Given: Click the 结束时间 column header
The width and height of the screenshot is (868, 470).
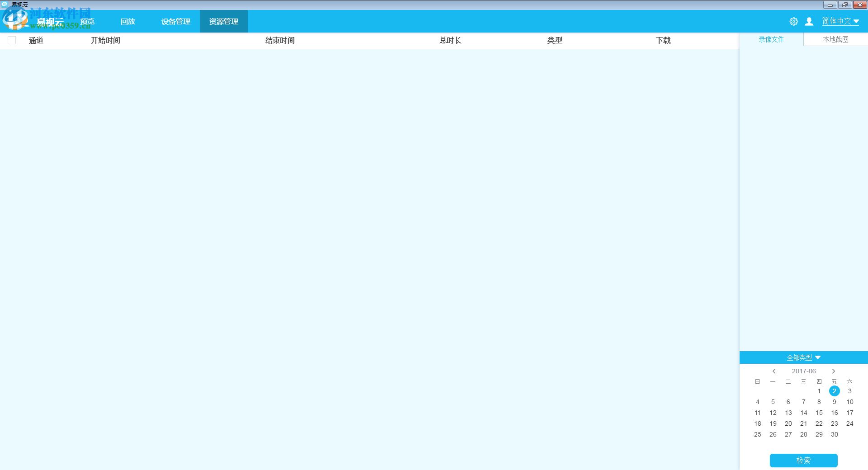Looking at the screenshot, I should click(x=280, y=40).
